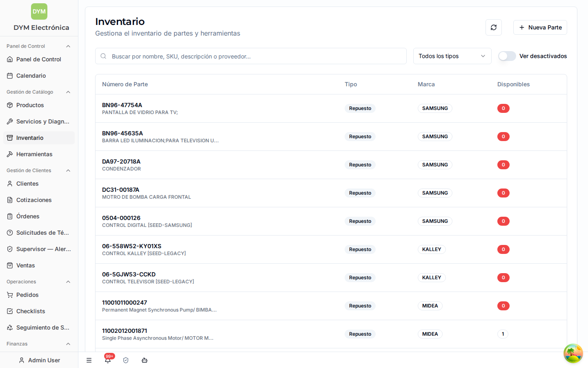Click the Nueva Parte button
588x368 pixels.
[x=540, y=27]
